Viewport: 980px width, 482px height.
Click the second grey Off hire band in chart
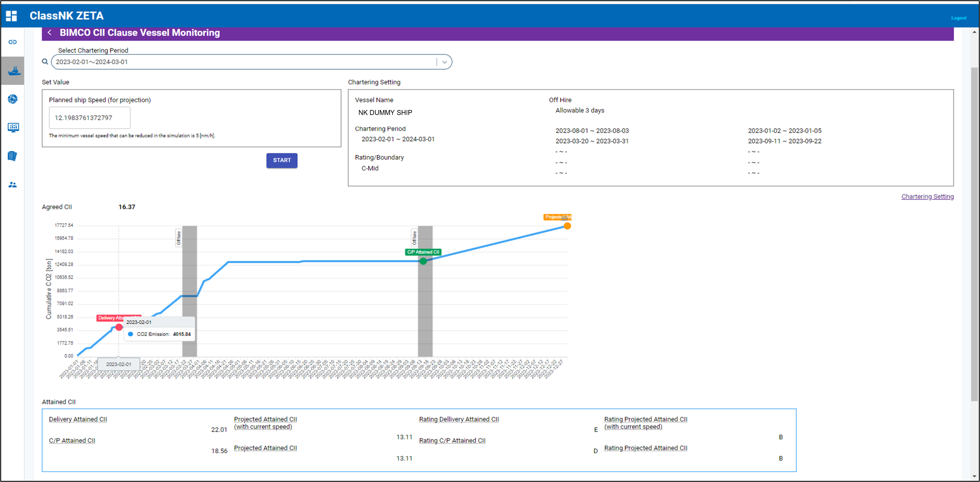click(425, 291)
